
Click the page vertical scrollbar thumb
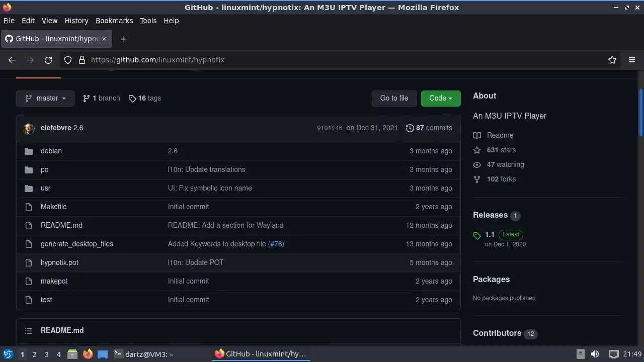point(640,113)
